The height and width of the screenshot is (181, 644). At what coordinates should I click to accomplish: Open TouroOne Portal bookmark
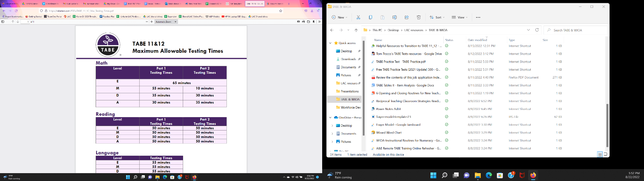pos(53,16)
